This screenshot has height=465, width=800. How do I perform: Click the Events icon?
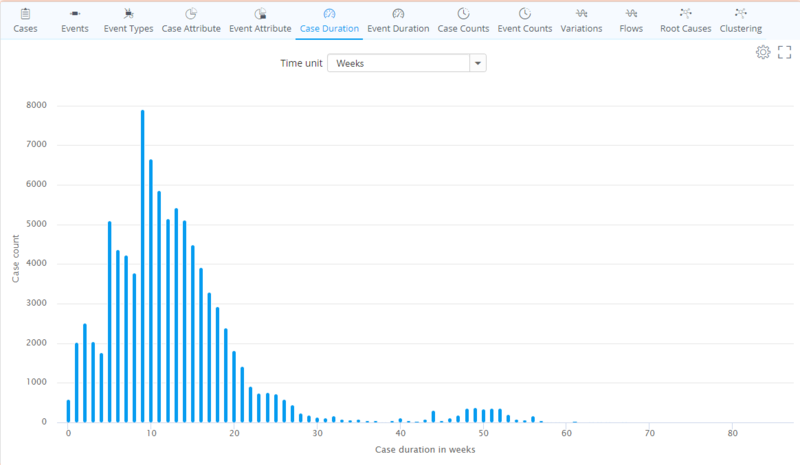75,13
